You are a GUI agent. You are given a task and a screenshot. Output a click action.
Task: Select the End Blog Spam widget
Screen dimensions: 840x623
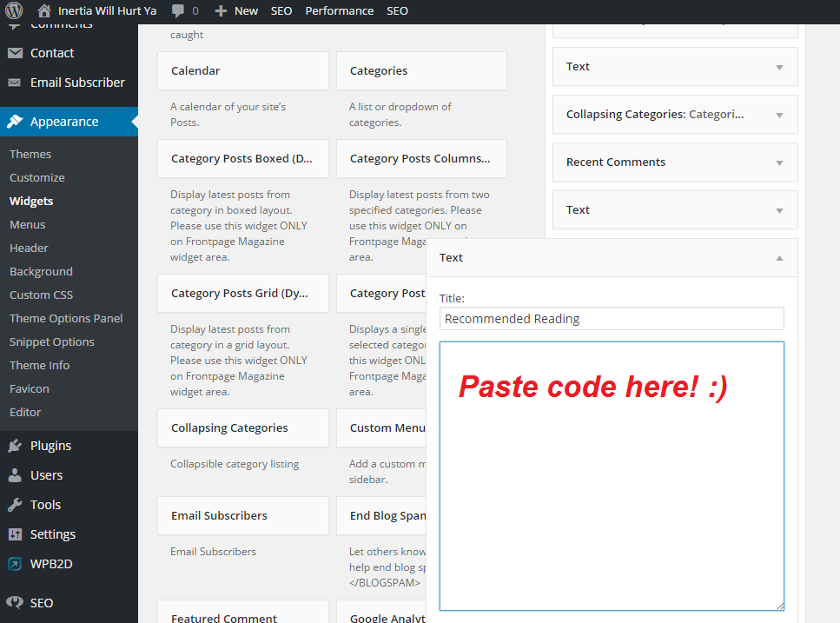(380, 516)
